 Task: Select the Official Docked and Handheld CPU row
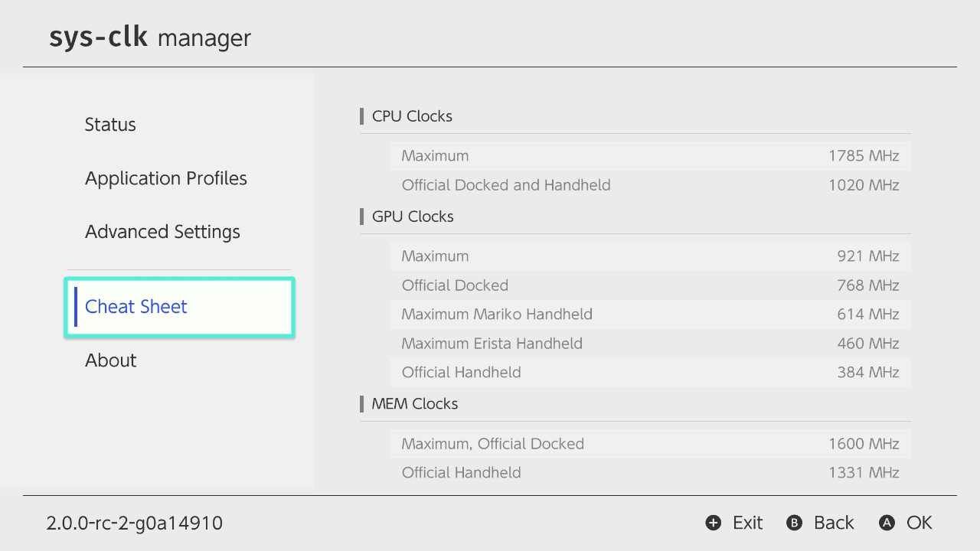point(650,185)
